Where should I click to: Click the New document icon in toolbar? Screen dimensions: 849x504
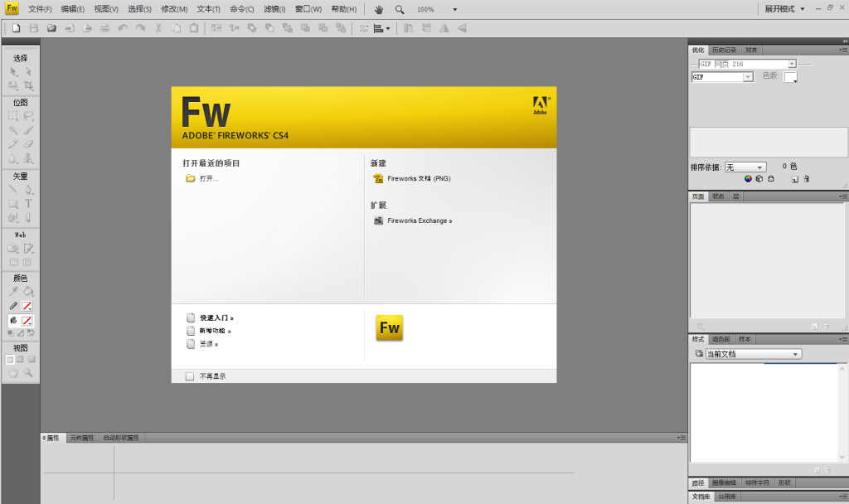coord(16,28)
